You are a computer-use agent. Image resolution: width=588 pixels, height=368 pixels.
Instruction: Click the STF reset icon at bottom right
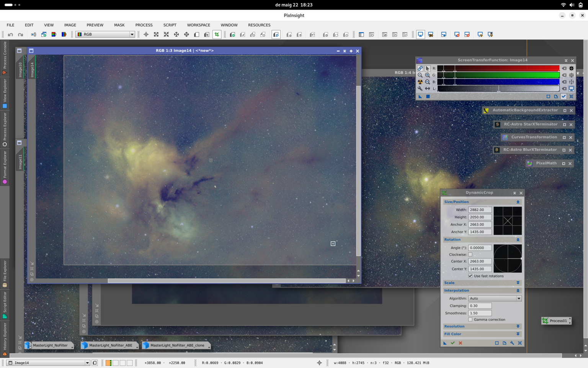pyautogui.click(x=571, y=96)
